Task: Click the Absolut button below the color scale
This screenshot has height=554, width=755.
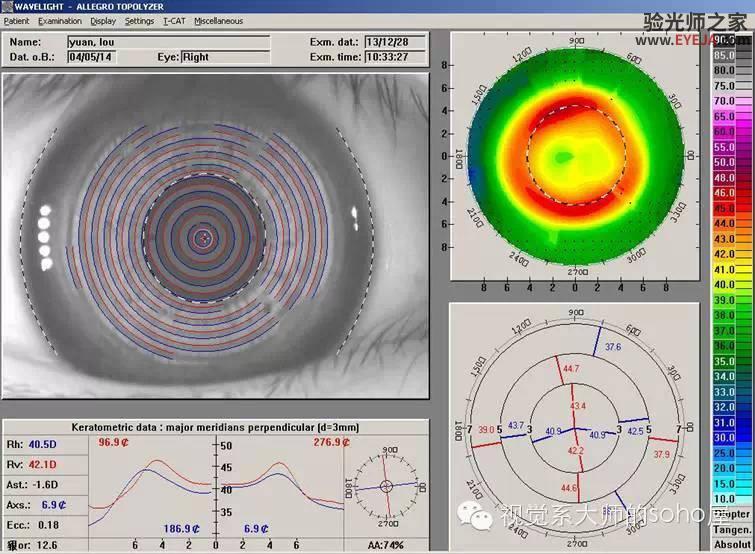Action: tap(732, 544)
